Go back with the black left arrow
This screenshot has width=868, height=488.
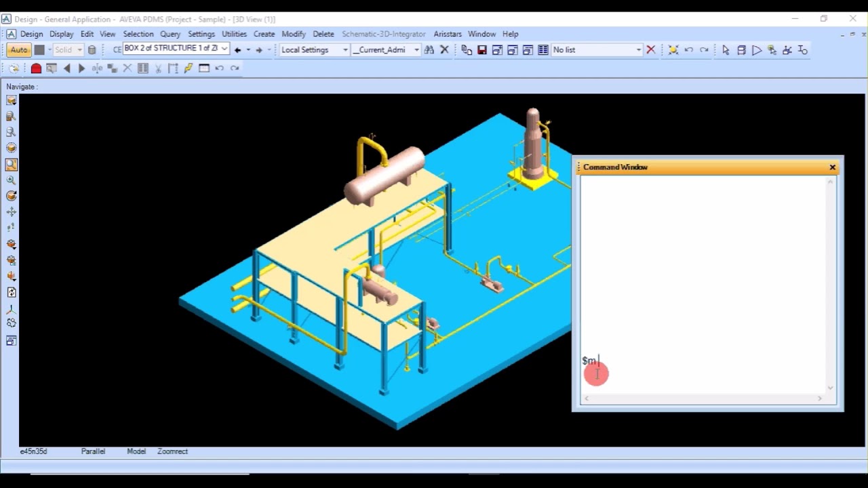237,50
